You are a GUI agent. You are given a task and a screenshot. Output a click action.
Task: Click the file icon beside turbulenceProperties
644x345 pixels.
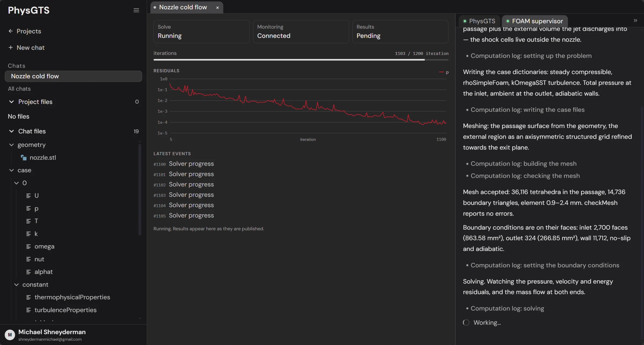pyautogui.click(x=28, y=310)
